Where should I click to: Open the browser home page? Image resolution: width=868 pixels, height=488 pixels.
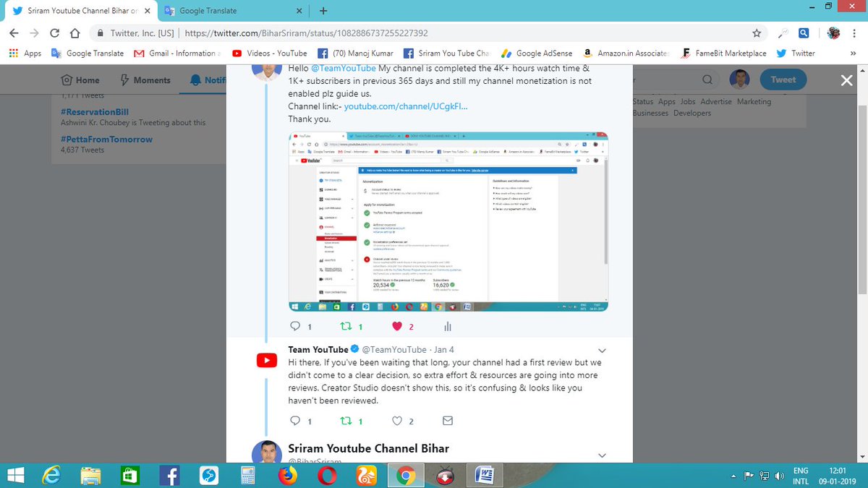point(74,33)
